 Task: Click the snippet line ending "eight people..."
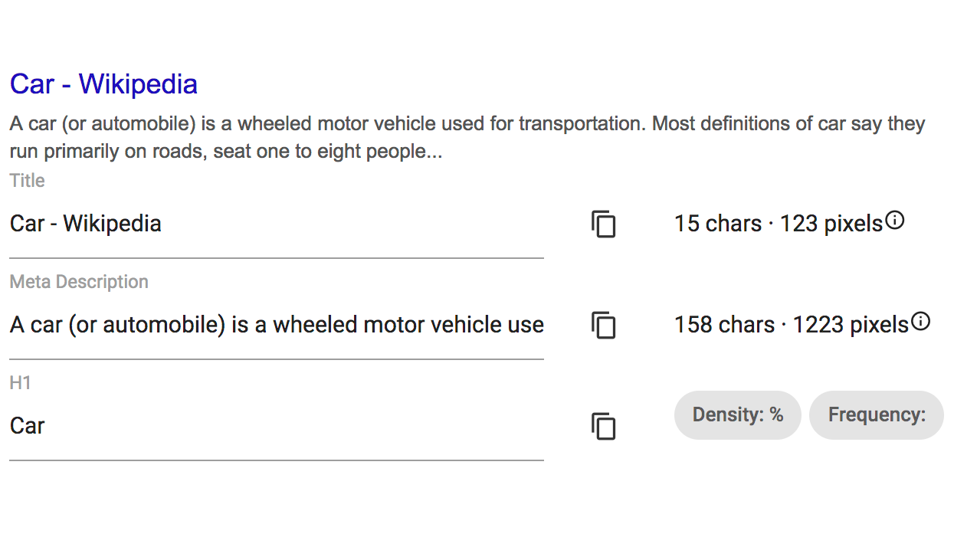[x=226, y=152]
